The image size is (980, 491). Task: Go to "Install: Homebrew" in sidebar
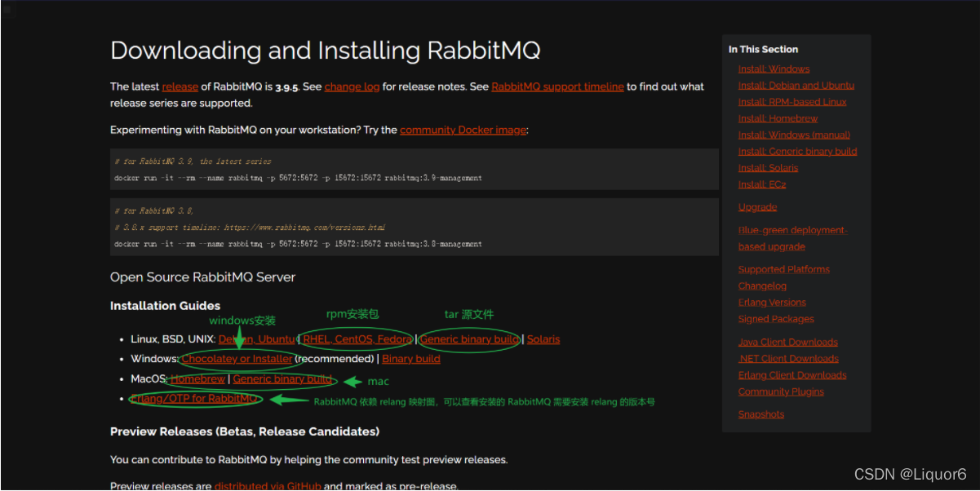coord(778,118)
